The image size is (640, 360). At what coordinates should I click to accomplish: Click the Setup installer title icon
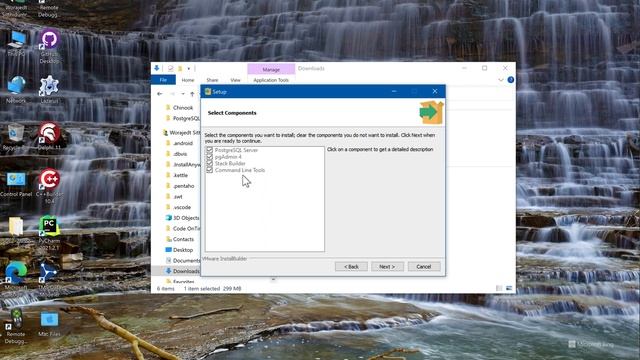click(x=208, y=91)
